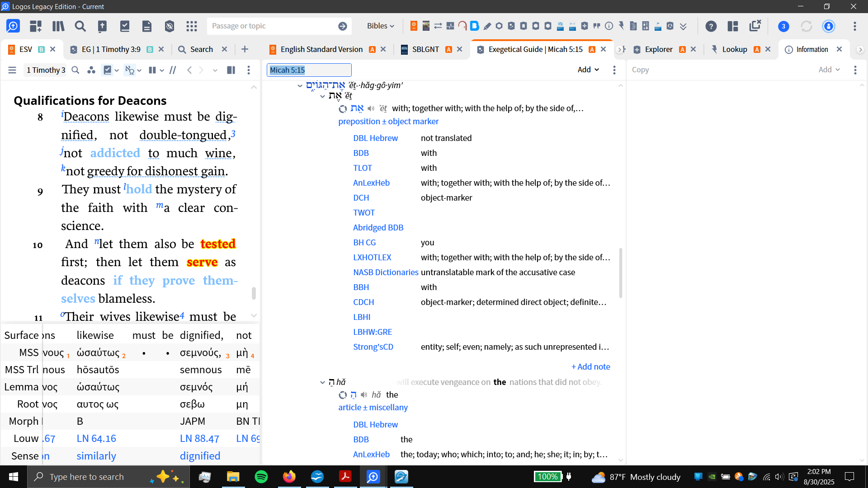Toggle link set A on SBLGNT tab
Image resolution: width=868 pixels, height=488 pixels.
pyautogui.click(x=448, y=50)
